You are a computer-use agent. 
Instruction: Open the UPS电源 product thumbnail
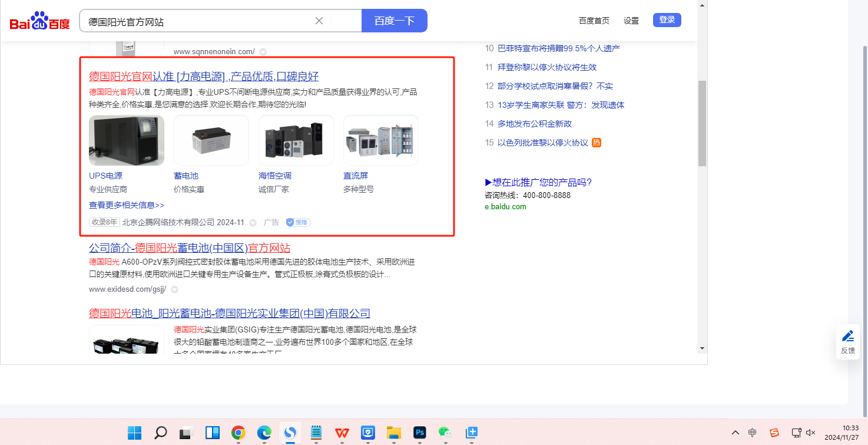[127, 140]
